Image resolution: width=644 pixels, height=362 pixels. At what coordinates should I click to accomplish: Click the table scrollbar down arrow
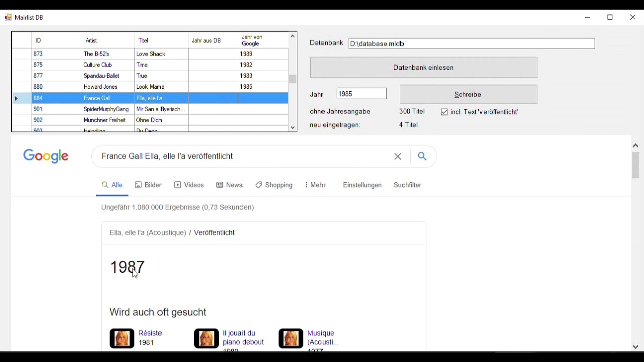(x=293, y=128)
